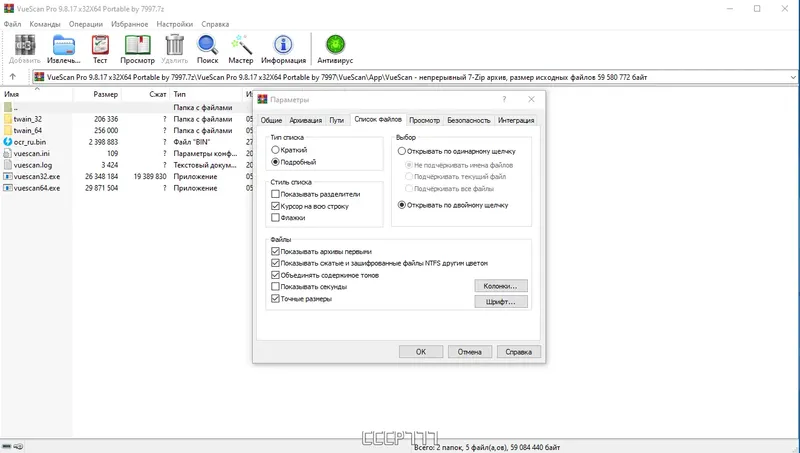Toggle NTFS compressed files color checkbox
800x453 pixels.
coord(276,263)
